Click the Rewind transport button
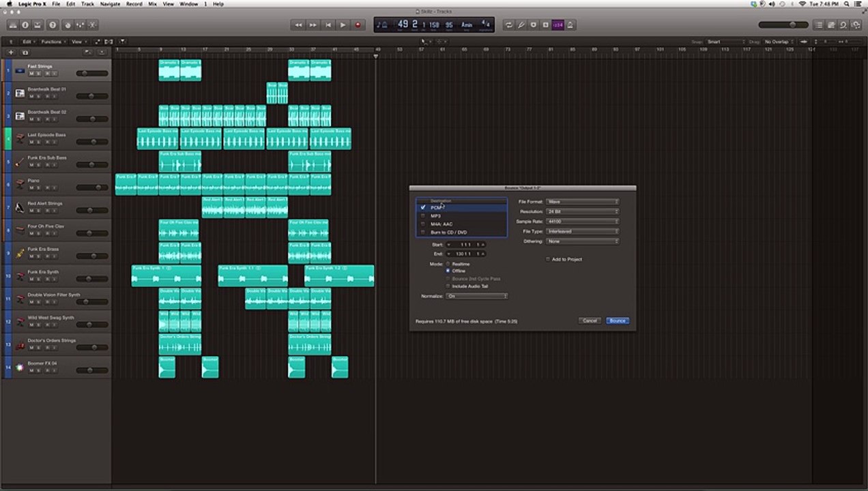The height and width of the screenshot is (491, 868). (x=298, y=25)
